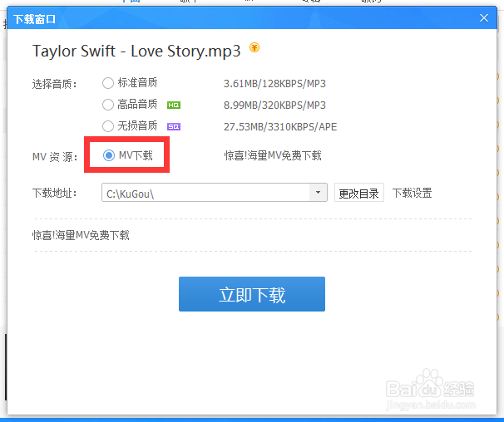Image resolution: width=504 pixels, height=422 pixels.
Task: Open the 下载设置 link
Action: (412, 193)
